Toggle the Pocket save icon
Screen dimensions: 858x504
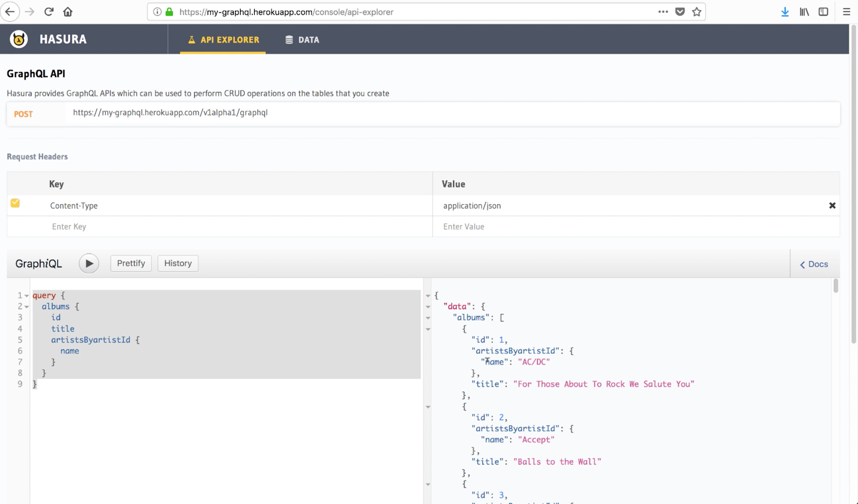coord(679,11)
